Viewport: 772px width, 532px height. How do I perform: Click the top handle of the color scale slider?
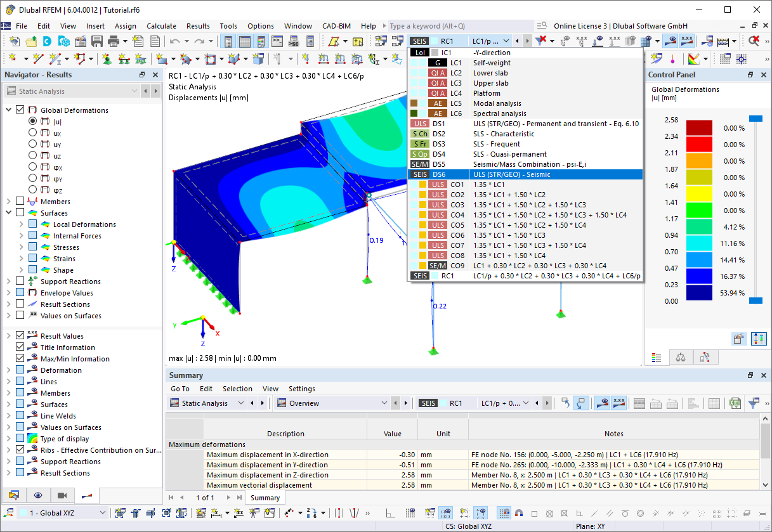[755, 119]
